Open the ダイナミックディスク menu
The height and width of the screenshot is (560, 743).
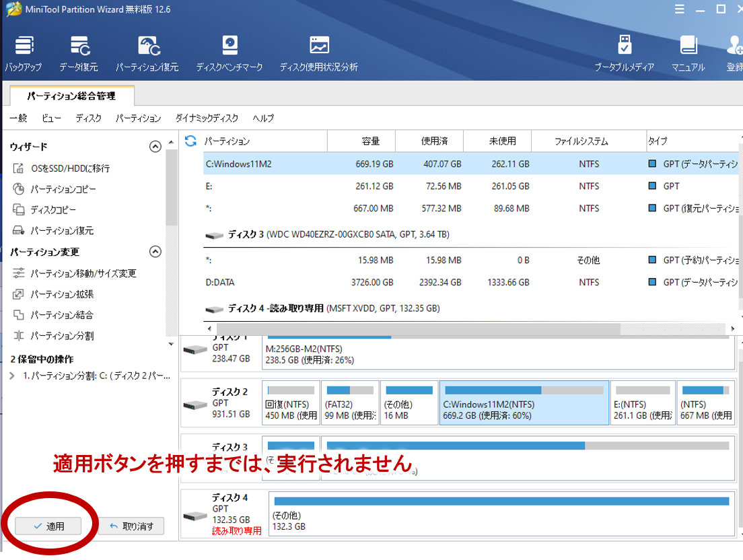tap(207, 118)
